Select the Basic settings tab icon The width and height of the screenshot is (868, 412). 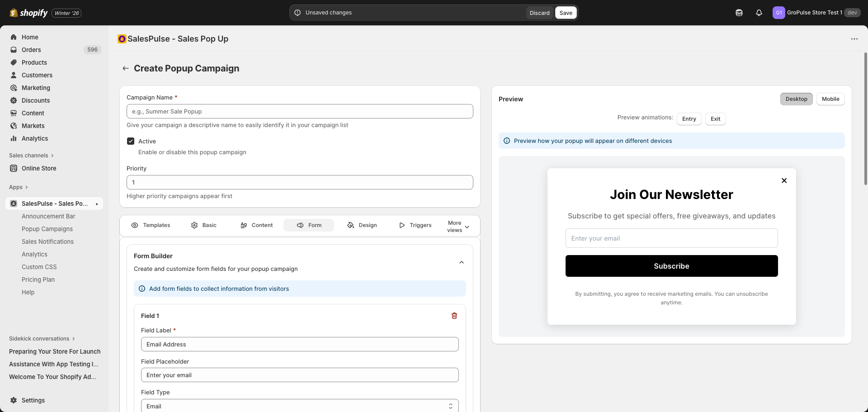click(x=195, y=225)
